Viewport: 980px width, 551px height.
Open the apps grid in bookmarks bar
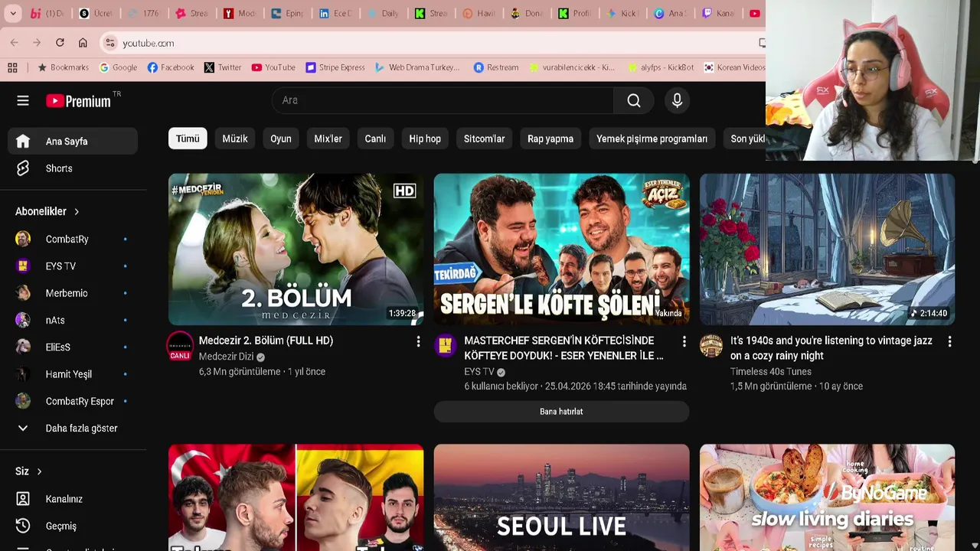click(12, 67)
